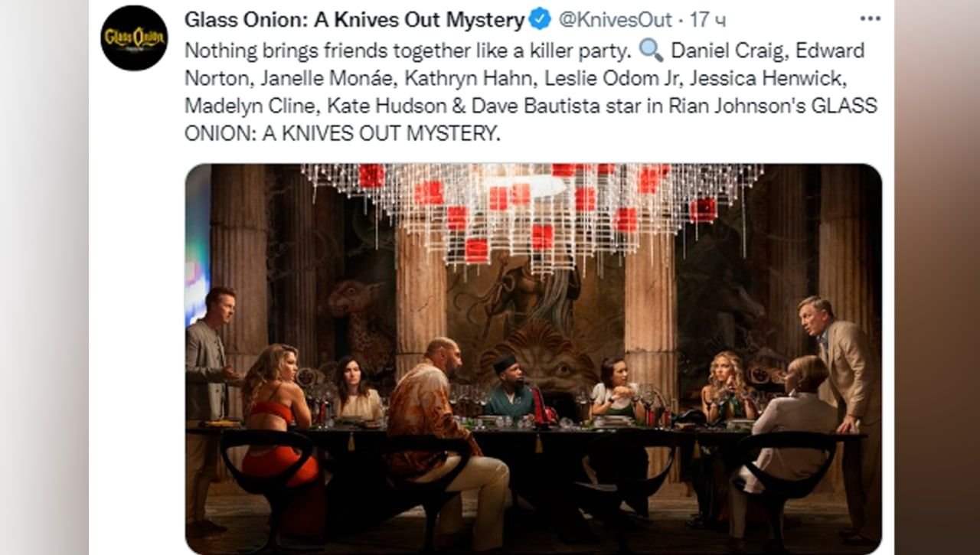Image resolution: width=980 pixels, height=555 pixels.
Task: Click the magnifying glass emoji in tweet
Action: (651, 51)
